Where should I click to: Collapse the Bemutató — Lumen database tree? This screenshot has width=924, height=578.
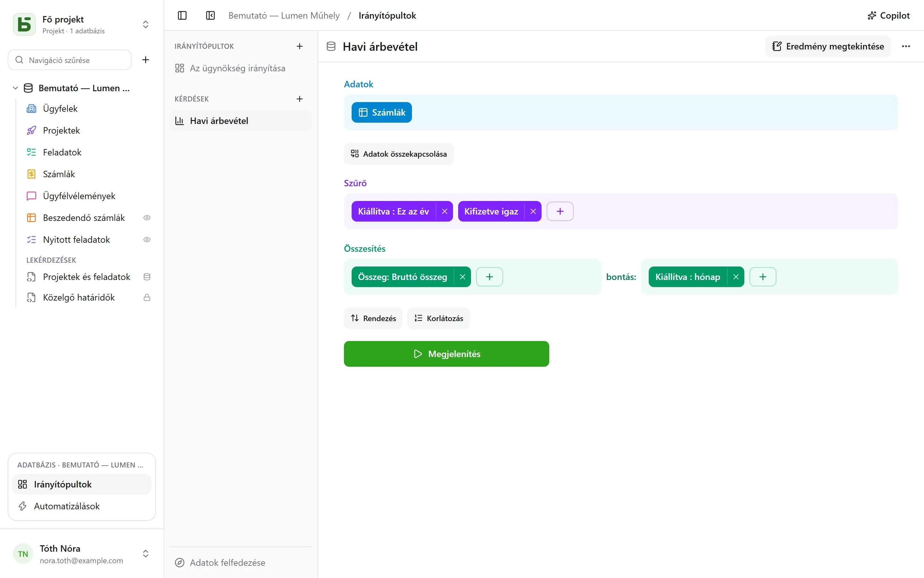[x=15, y=88]
